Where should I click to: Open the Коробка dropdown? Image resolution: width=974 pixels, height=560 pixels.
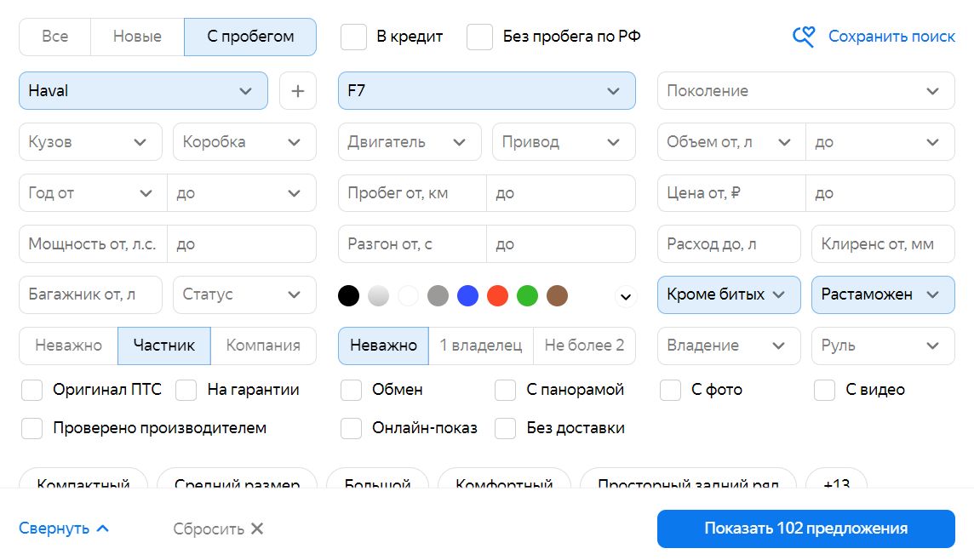[x=244, y=141]
